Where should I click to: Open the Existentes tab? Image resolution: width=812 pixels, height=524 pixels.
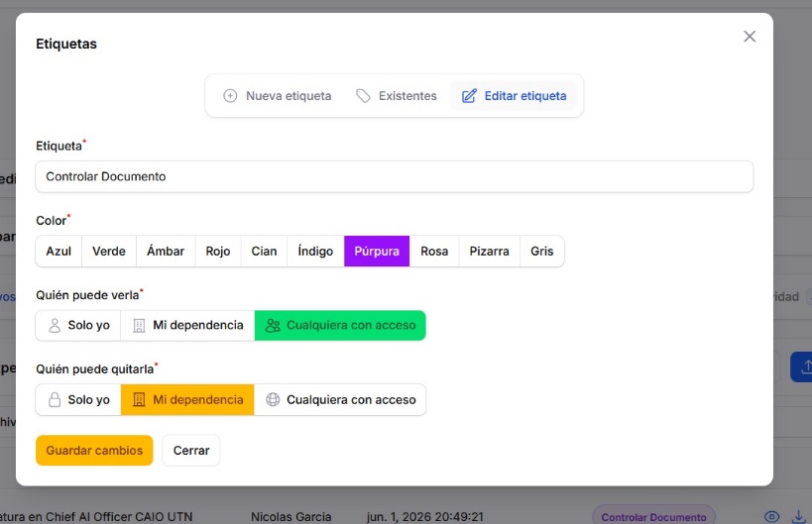tap(397, 96)
